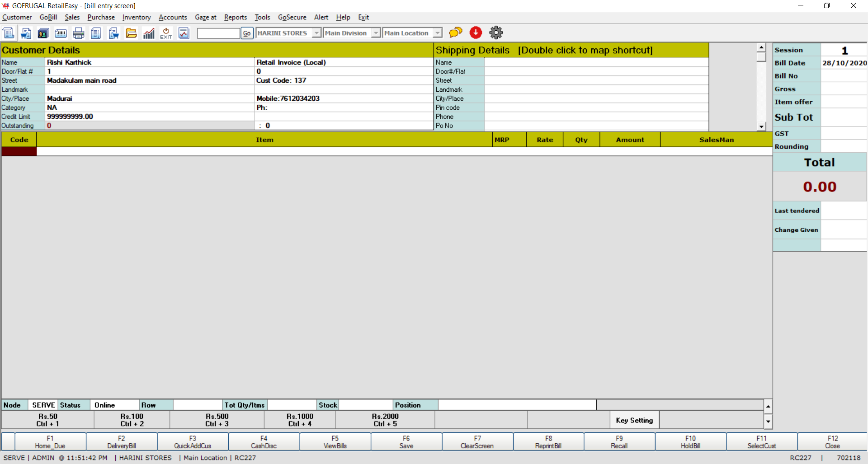The image size is (868, 464).
Task: Click F1 Home_Due button
Action: [50, 442]
